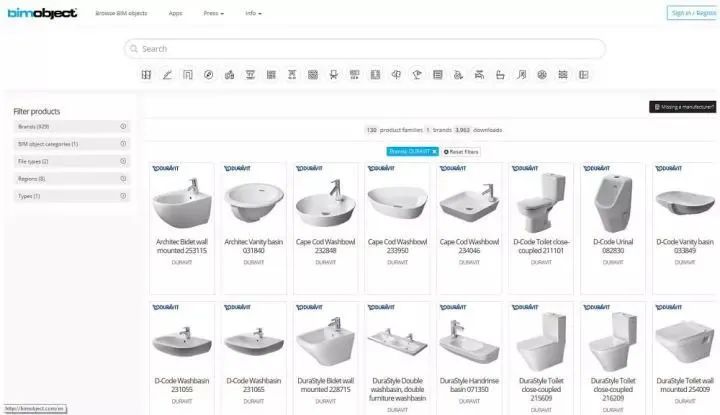Go to Browse BIM objects
720x415 pixels.
[121, 13]
